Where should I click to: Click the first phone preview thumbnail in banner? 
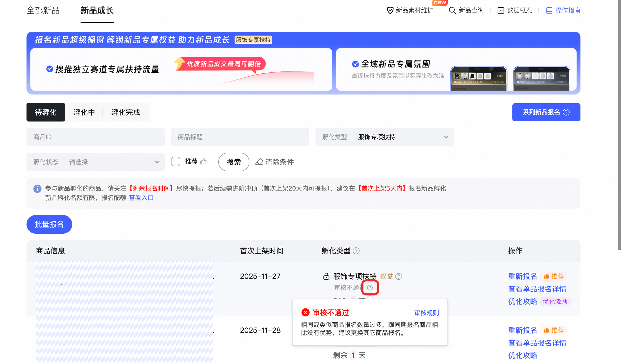click(479, 78)
